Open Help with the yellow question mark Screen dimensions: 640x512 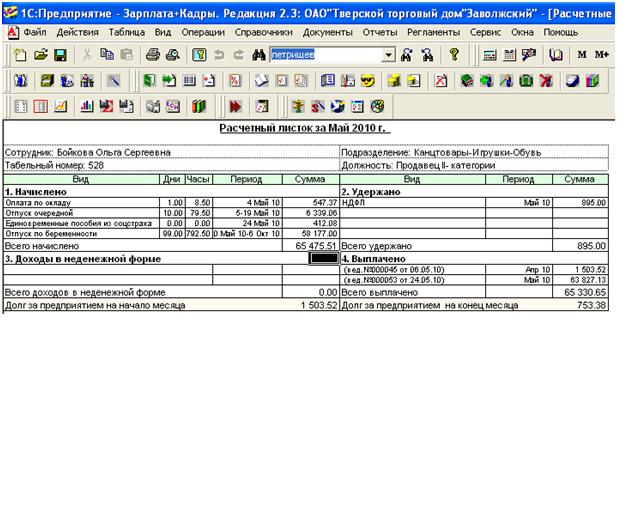click(454, 54)
